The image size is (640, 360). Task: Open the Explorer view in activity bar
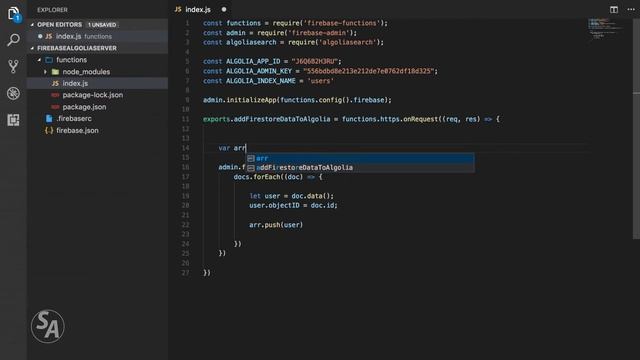[x=13, y=14]
